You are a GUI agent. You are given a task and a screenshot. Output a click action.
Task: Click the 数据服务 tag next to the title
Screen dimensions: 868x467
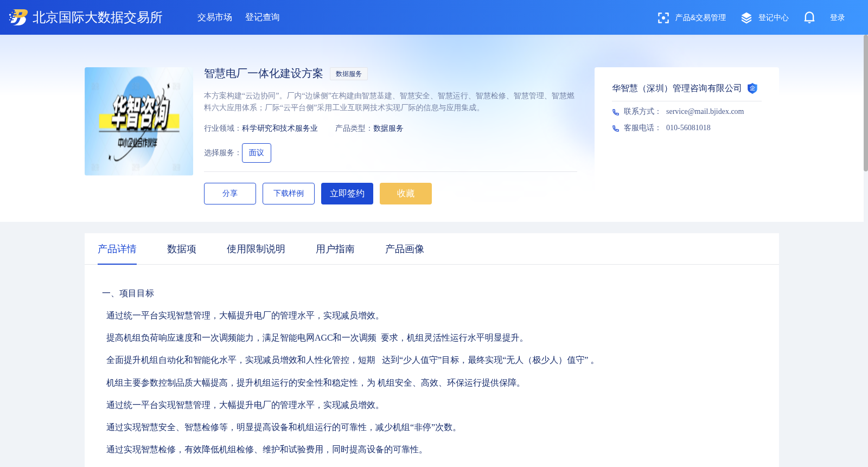pyautogui.click(x=349, y=74)
